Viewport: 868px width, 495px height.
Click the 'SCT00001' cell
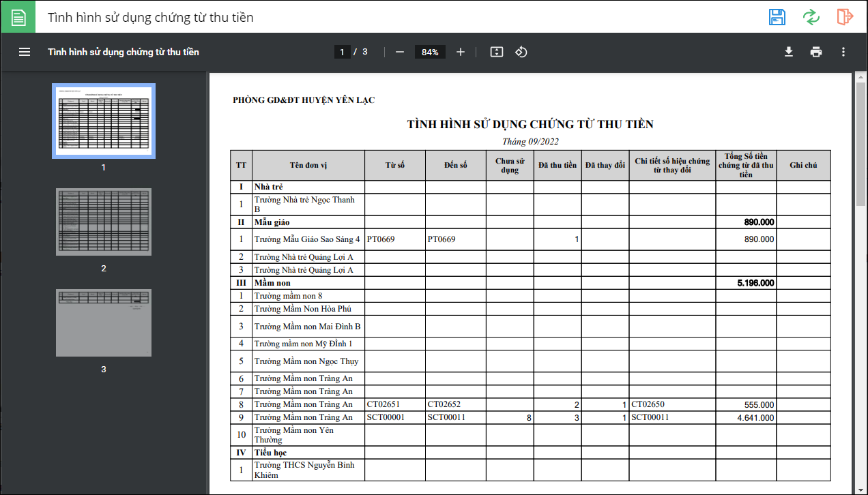click(x=395, y=417)
